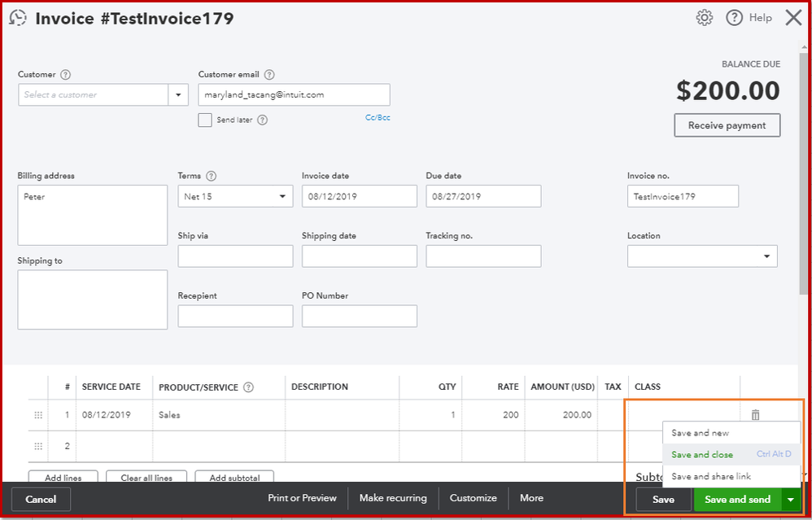Click the 08/12/2019 service date cell
This screenshot has width=812, height=520.
[x=114, y=415]
